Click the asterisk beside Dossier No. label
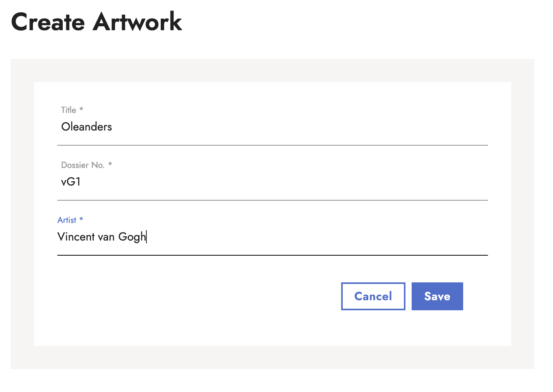 click(110, 165)
